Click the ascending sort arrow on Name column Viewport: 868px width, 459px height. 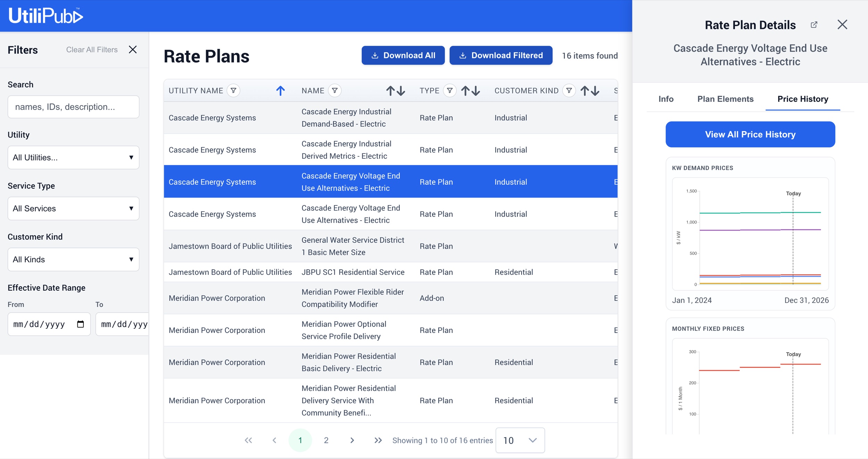pyautogui.click(x=390, y=91)
